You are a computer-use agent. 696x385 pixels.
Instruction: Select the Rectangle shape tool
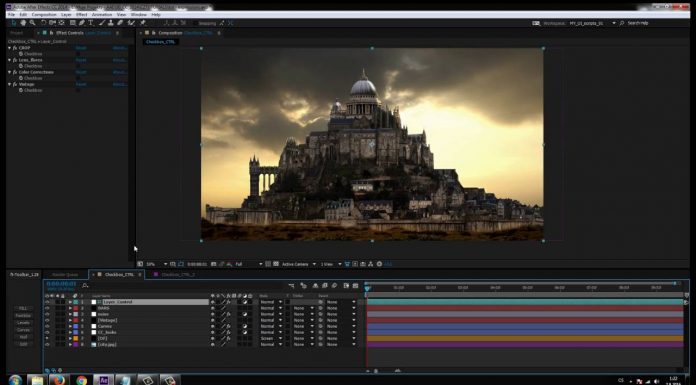[x=73, y=23]
